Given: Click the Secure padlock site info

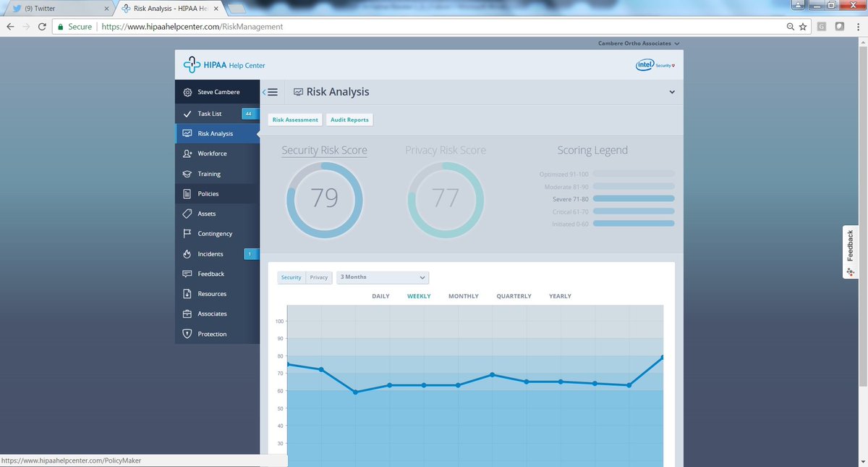Looking at the screenshot, I should coord(76,27).
